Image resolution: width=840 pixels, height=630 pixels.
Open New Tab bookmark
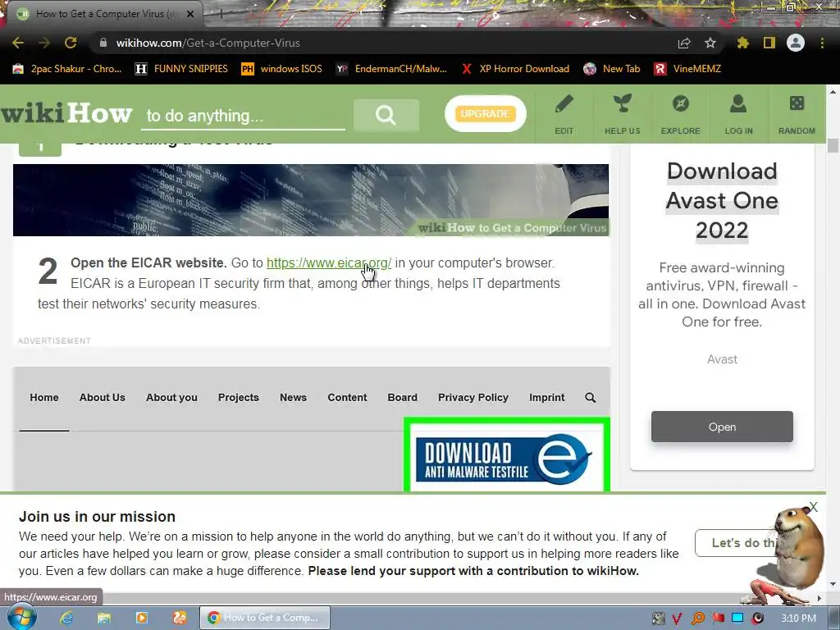[612, 69]
